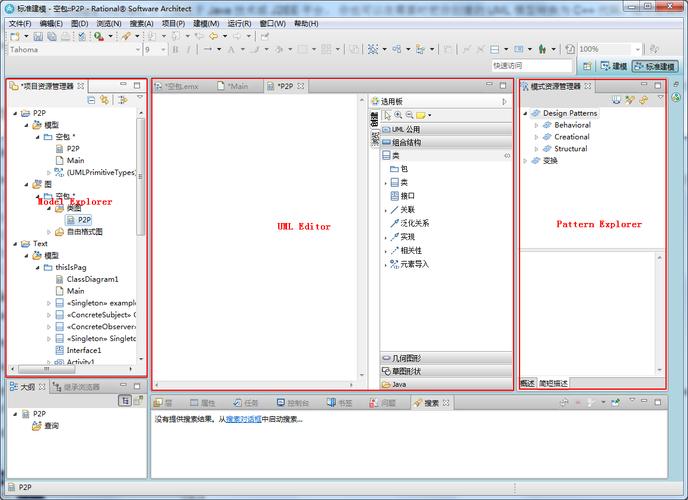Switch to the 问题 problems tab
This screenshot has width=688, height=500.
[x=383, y=403]
